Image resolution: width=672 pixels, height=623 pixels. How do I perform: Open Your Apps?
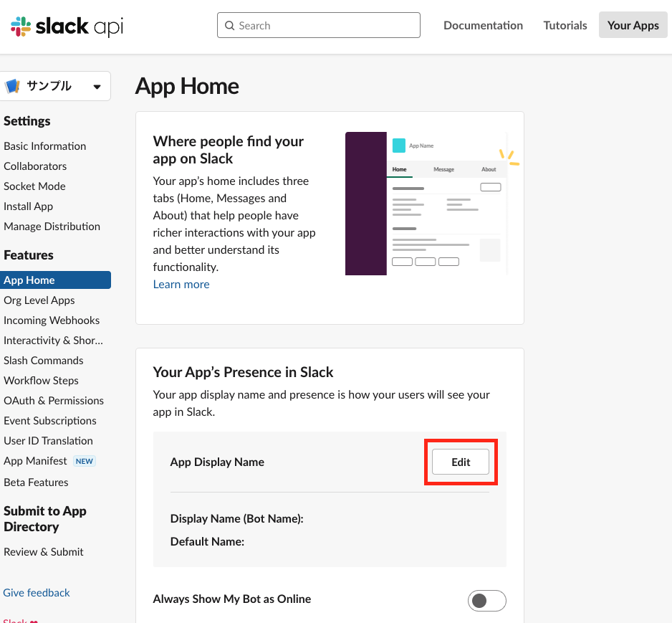click(x=633, y=25)
